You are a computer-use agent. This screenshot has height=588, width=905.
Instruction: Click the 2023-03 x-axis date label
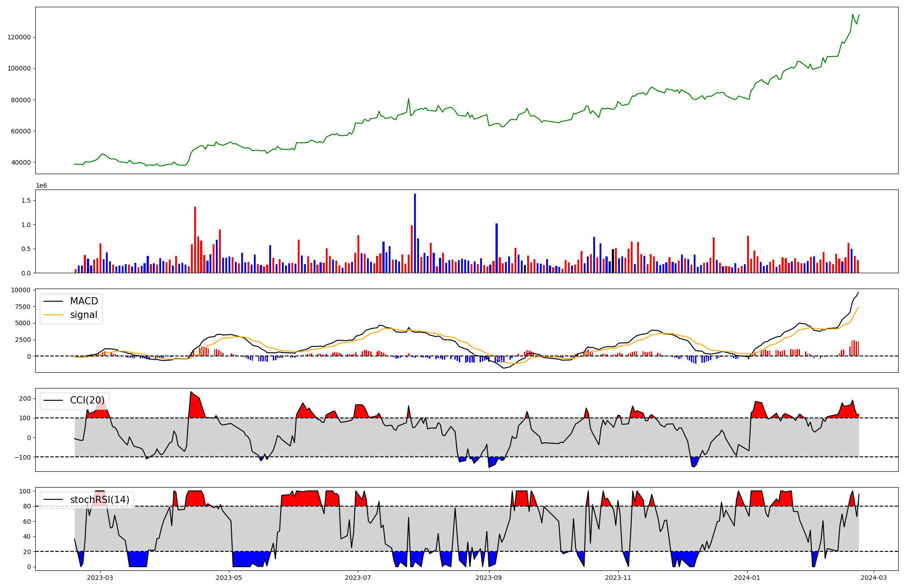[x=100, y=578]
